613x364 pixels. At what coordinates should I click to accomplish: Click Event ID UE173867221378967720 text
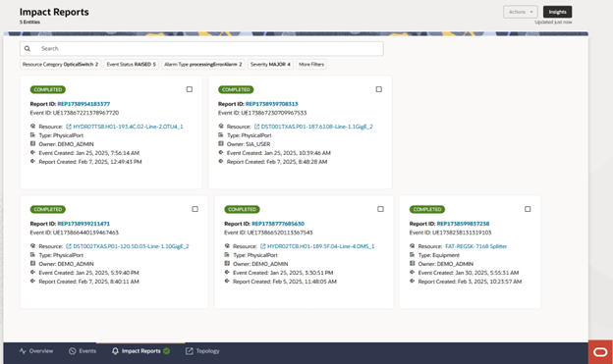point(75,113)
